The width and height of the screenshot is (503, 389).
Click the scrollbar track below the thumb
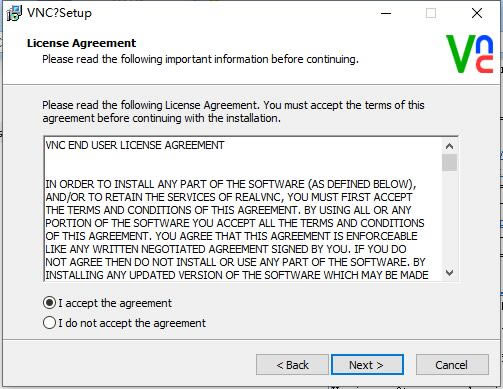[449, 218]
